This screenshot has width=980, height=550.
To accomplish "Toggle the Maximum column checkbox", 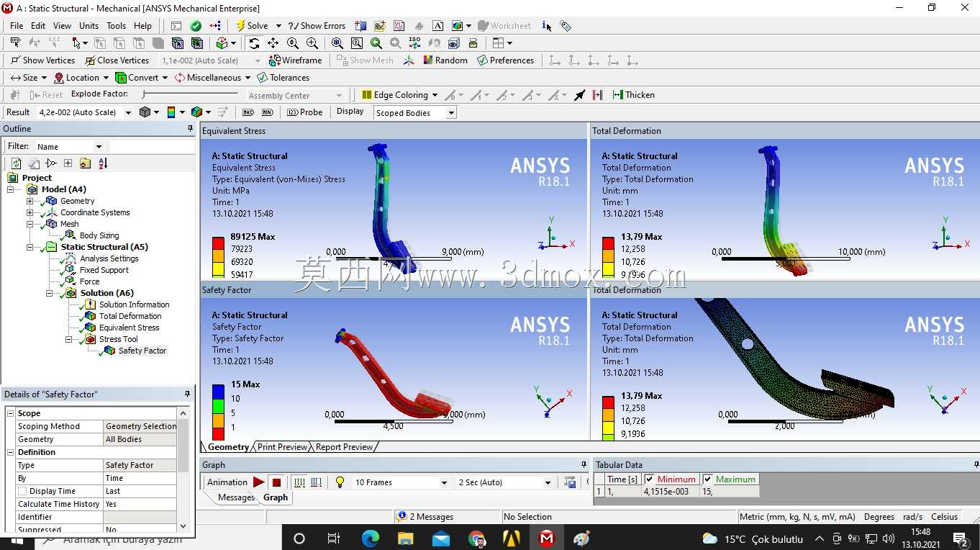I will tap(708, 479).
